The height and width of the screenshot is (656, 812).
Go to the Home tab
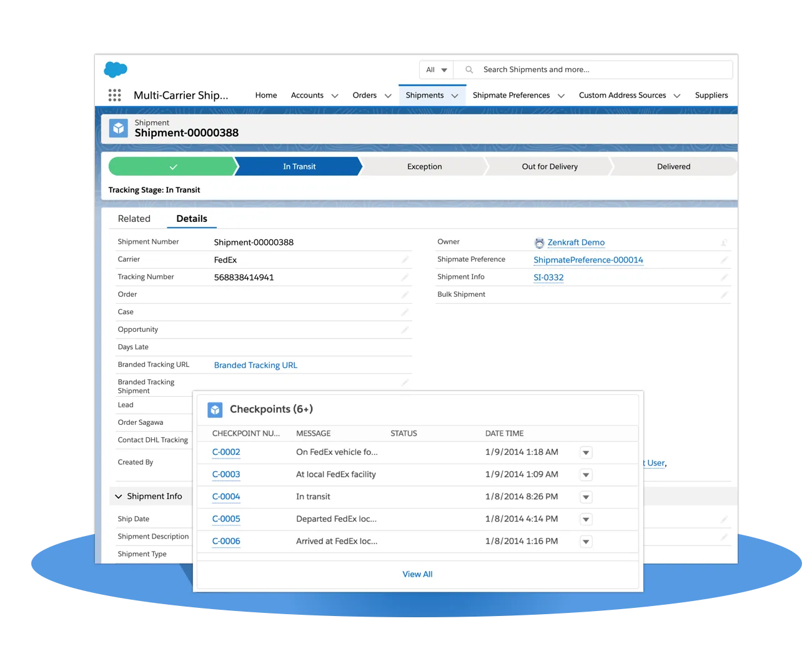266,95
